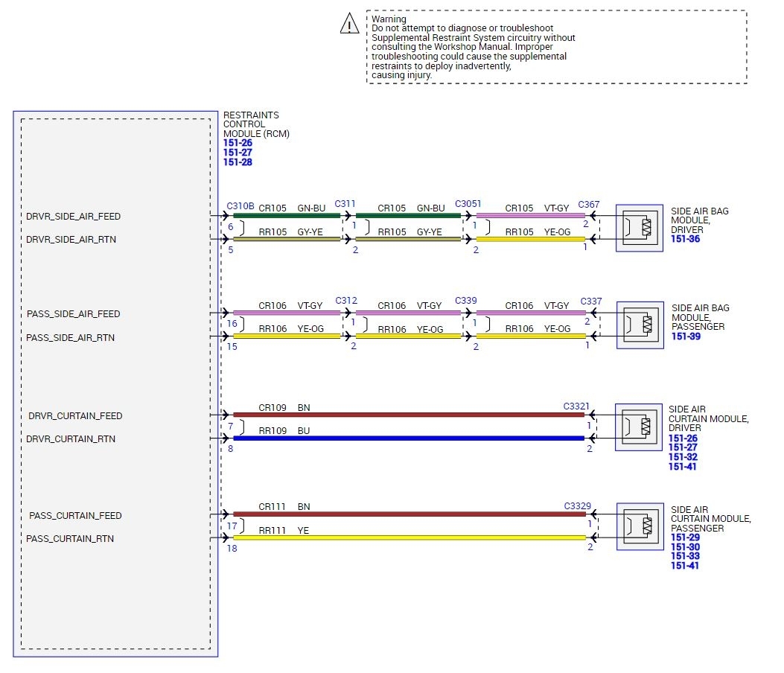Screen dimensions: 784x673
Task: Click the Restraints Control Module box
Action: (x=115, y=383)
